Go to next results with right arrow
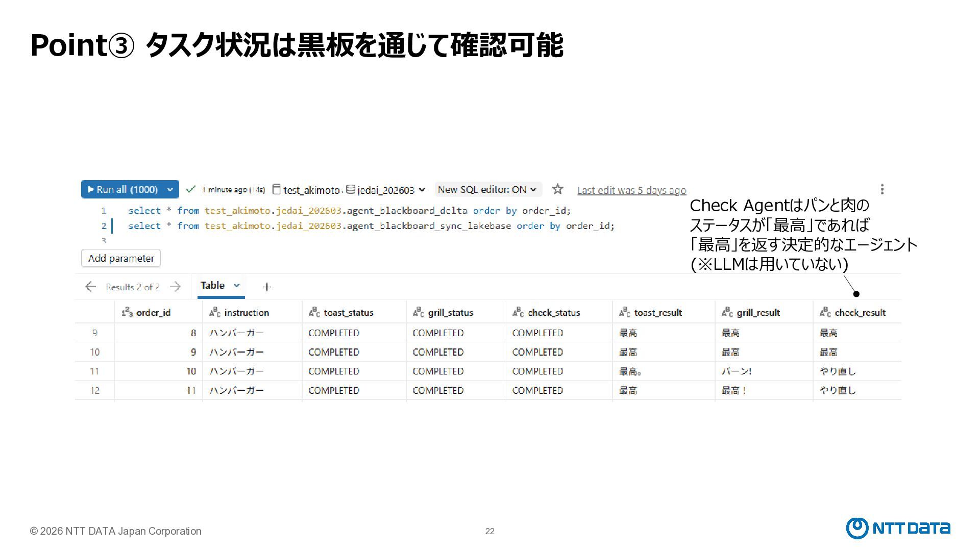Image resolution: width=980 pixels, height=551 pixels. (175, 287)
